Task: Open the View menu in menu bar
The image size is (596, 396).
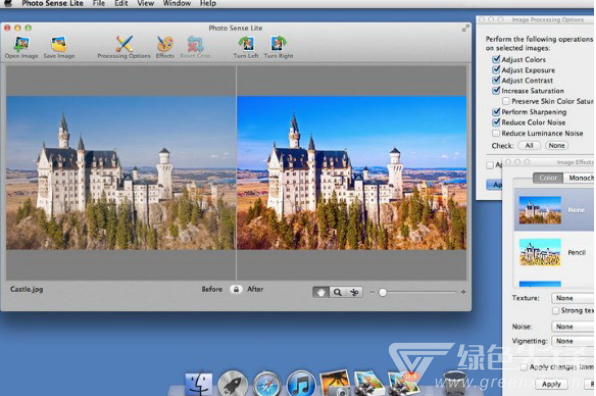Action: [146, 3]
